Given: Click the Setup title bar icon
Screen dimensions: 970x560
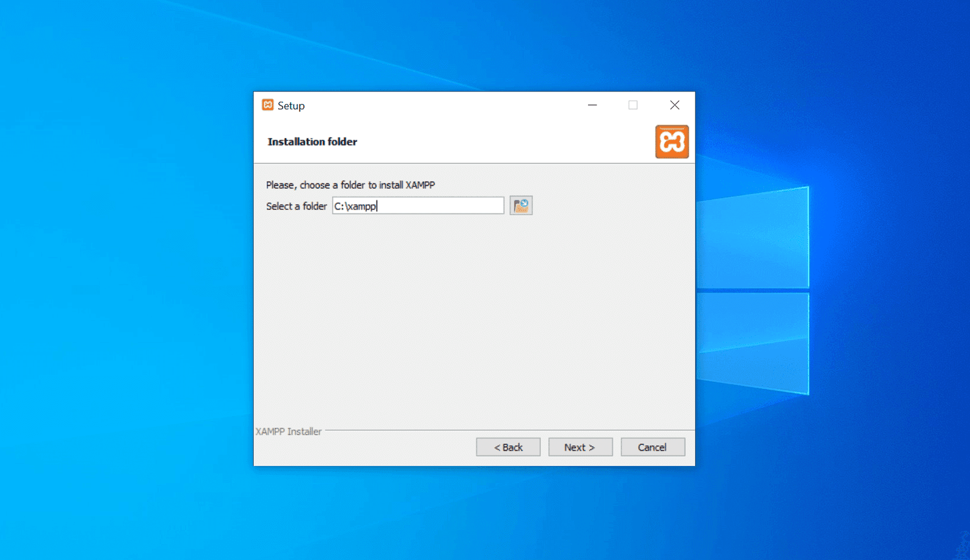Looking at the screenshot, I should pyautogui.click(x=267, y=105).
